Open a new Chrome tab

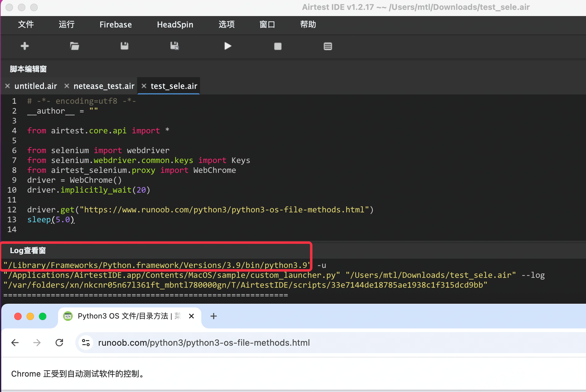click(213, 316)
